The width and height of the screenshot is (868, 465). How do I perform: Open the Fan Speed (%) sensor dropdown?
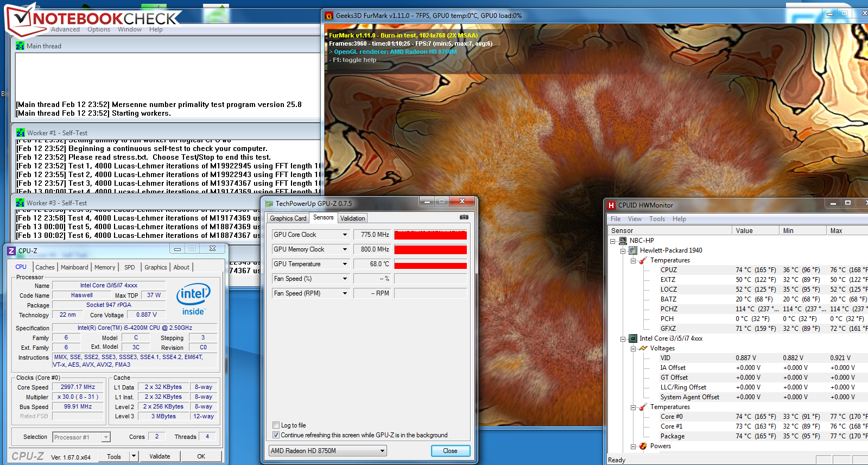345,279
